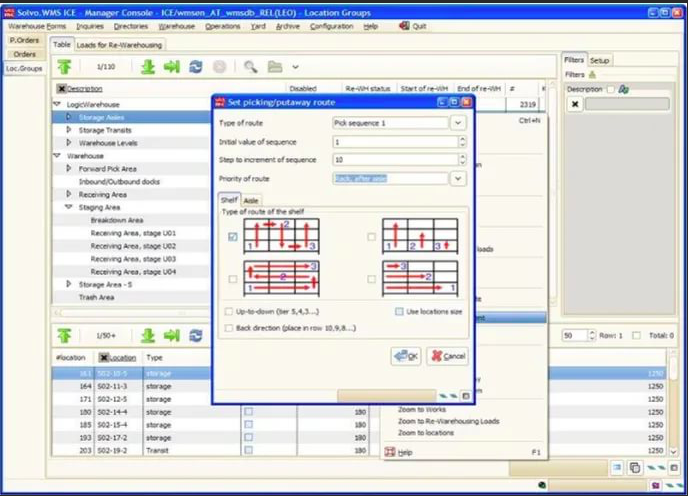Open the P.Orders side tab
This screenshot has width=688, height=496.
[x=24, y=40]
